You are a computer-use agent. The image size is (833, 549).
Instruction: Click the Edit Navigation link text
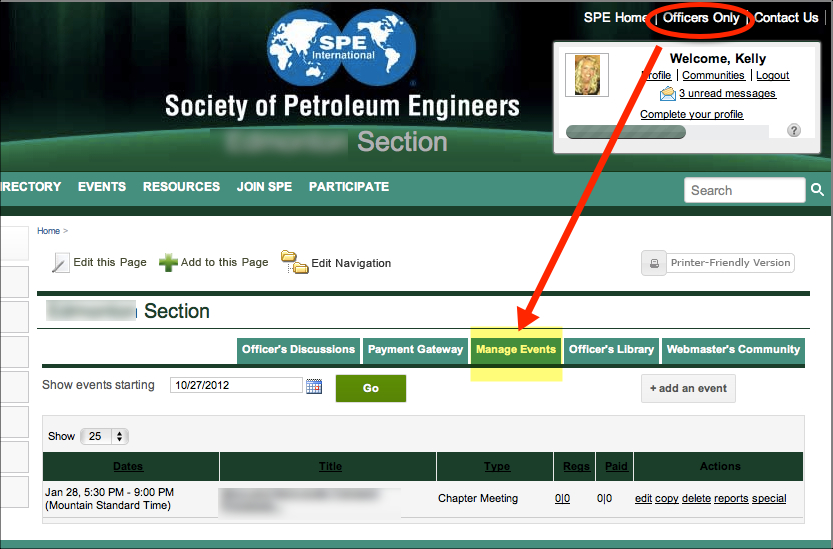(351, 264)
